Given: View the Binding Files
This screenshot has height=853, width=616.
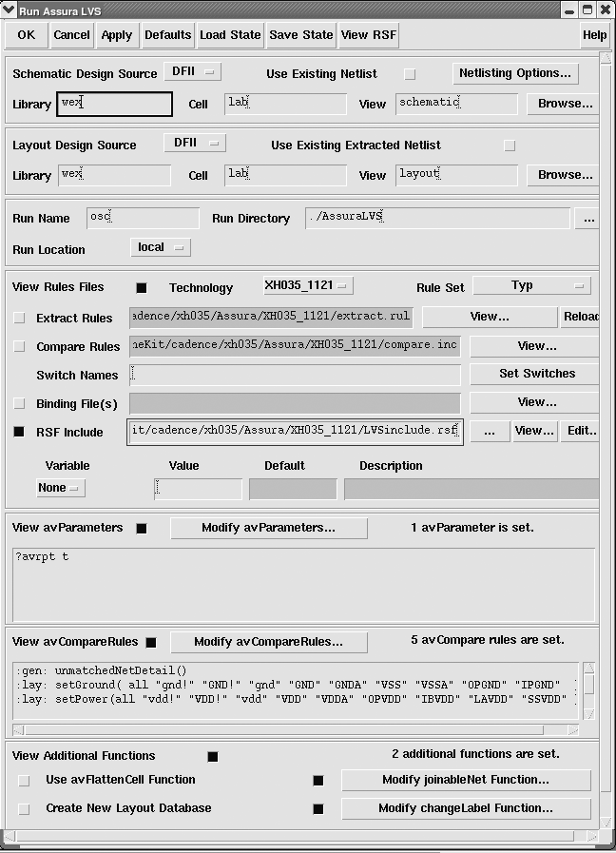Looking at the screenshot, I should tap(536, 402).
